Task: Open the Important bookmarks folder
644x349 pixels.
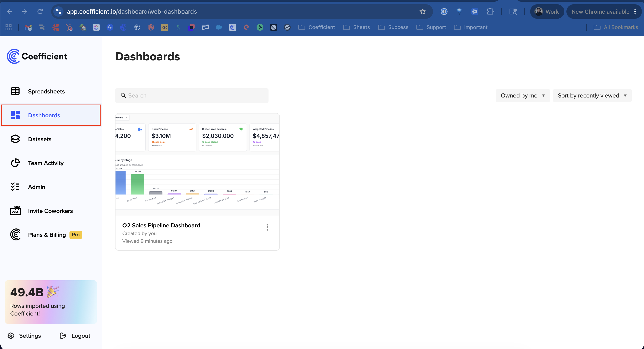Action: [x=471, y=27]
